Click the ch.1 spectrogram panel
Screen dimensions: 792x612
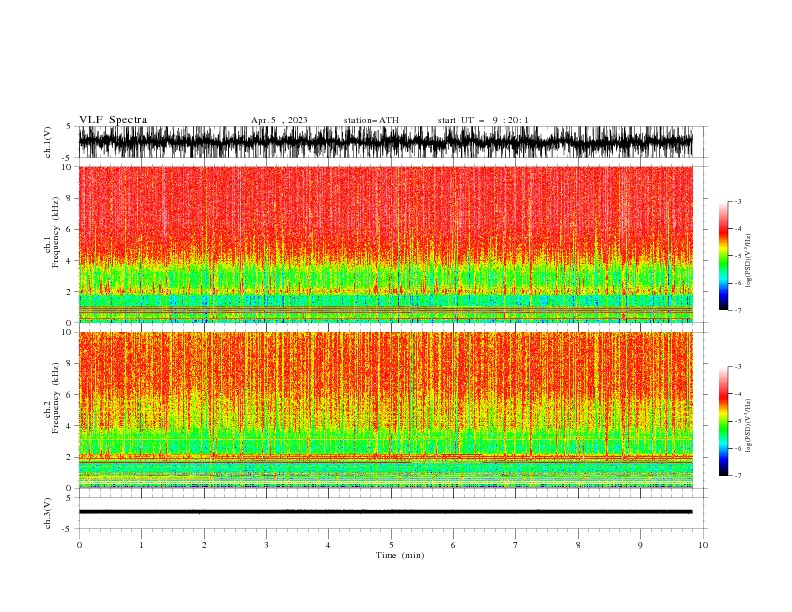(x=385, y=244)
